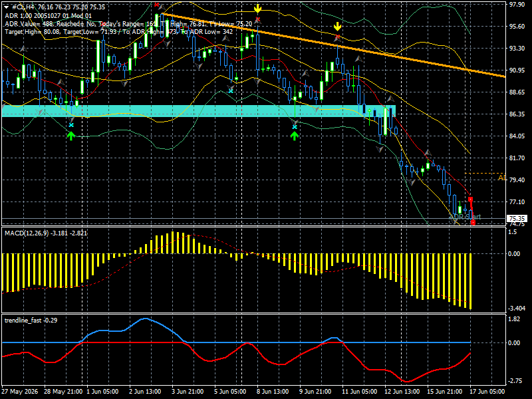The height and width of the screenshot is (399, 532).
Task: Click the cyan X marker above the left green arrow
Action: (x=71, y=125)
